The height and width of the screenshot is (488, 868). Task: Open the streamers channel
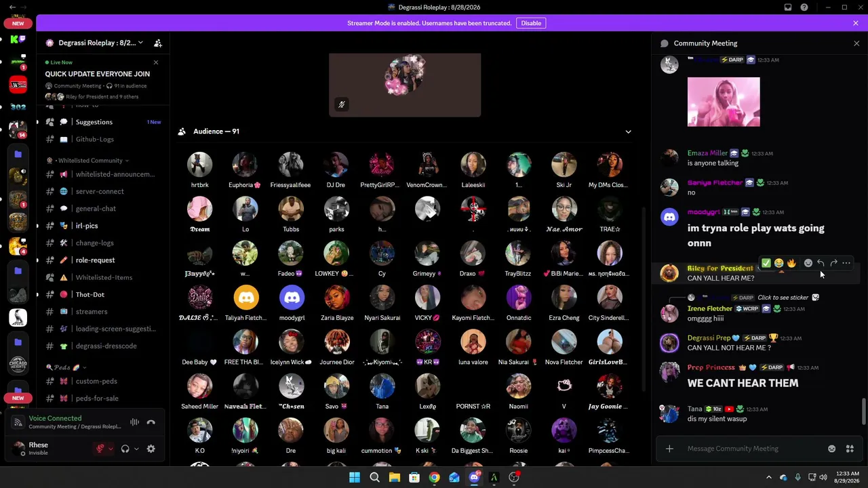point(103,312)
